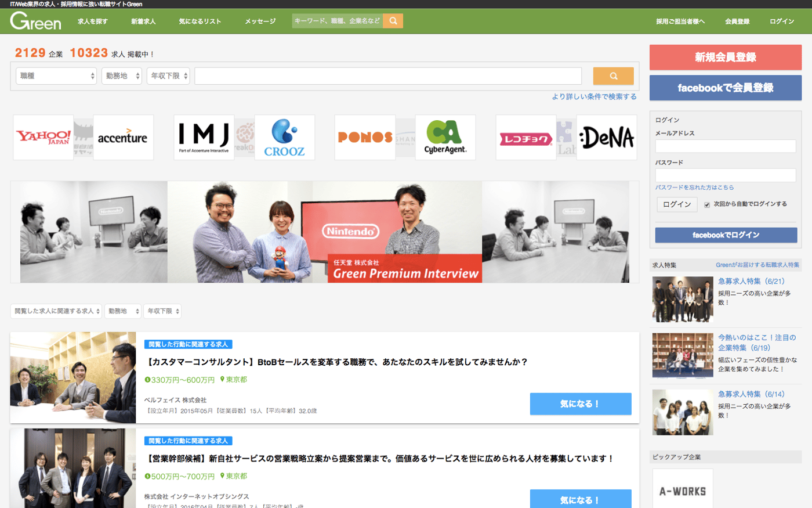Open the IMJ company logo
812x508 pixels.
[204, 138]
